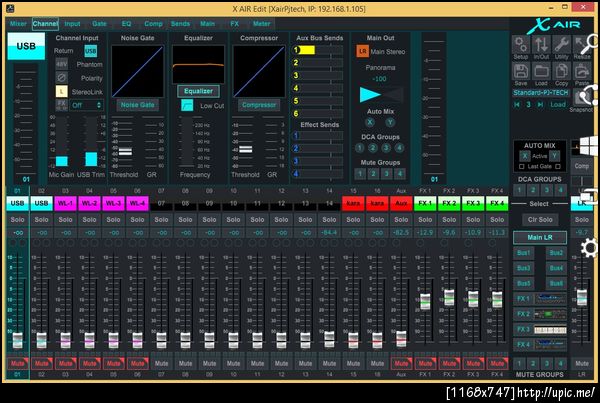
Task: Check the right Last Gate checkbox
Action: point(558,166)
